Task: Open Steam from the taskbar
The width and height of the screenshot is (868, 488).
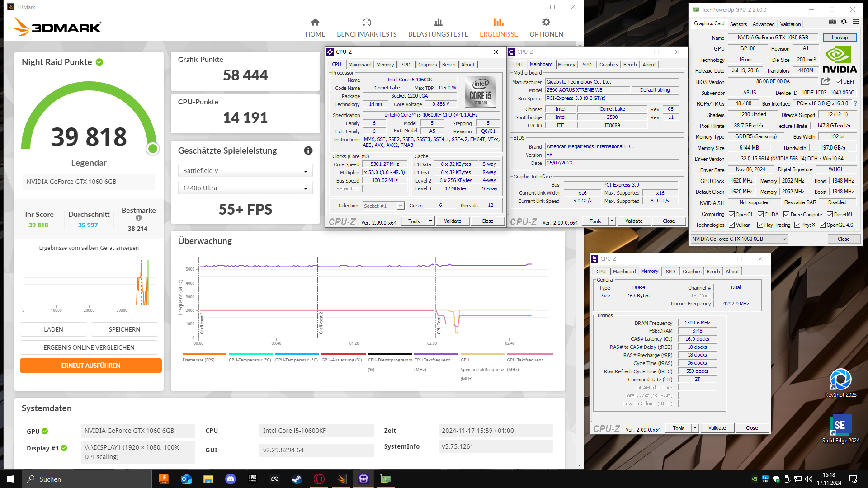Action: pyautogui.click(x=297, y=479)
